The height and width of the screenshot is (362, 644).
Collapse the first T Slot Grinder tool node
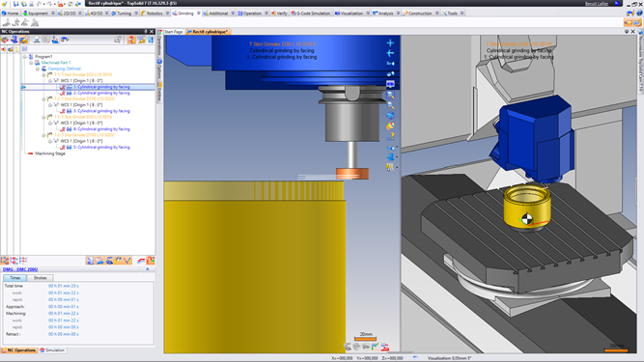tap(43, 74)
